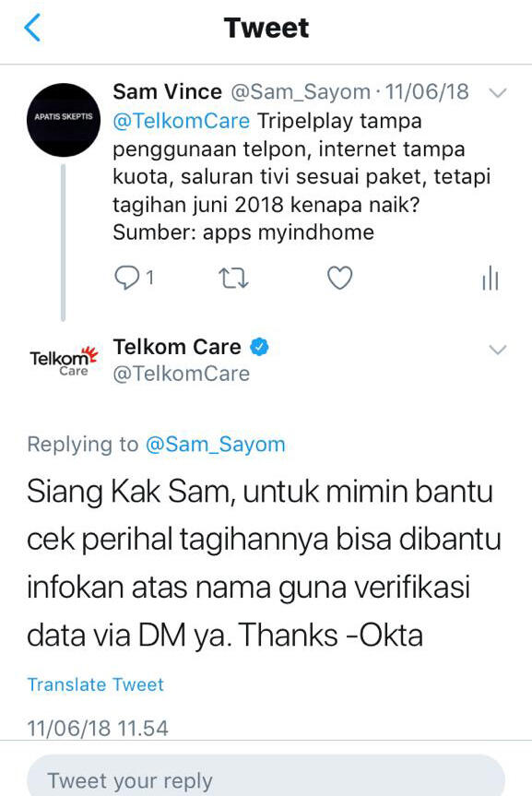Open Telkom Care display name profile
The width and height of the screenshot is (532, 796).
click(x=177, y=347)
